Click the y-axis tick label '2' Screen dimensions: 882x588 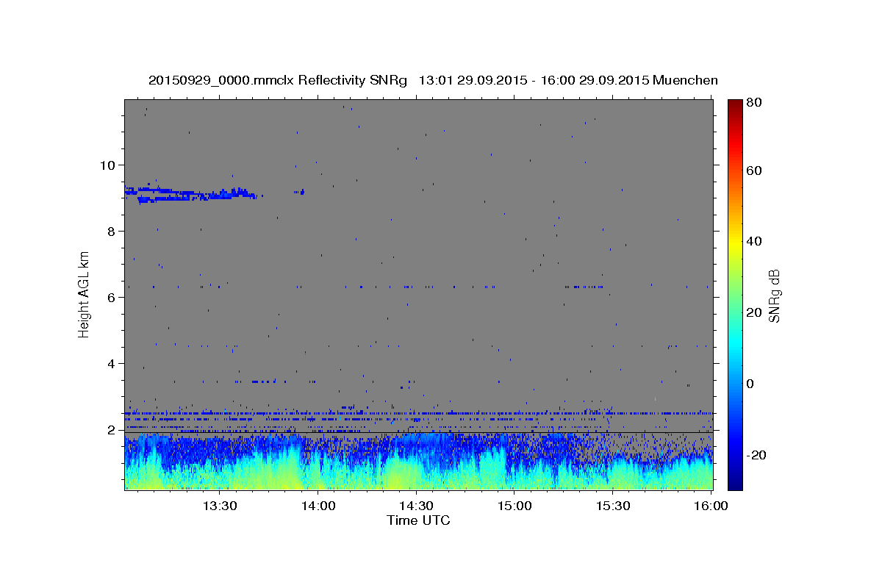tap(112, 429)
